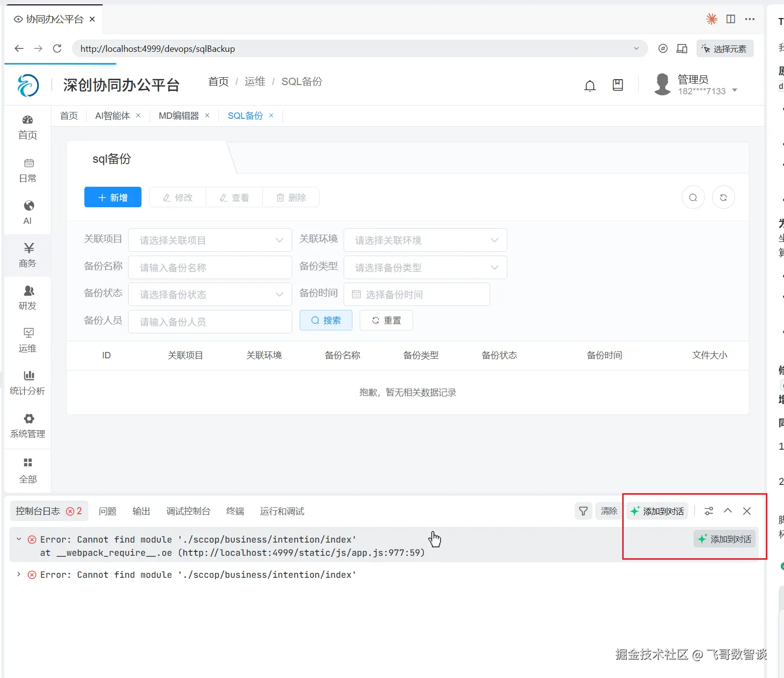The height and width of the screenshot is (678, 784).
Task: Switch to the MD编辑器 page tab
Action: (178, 116)
